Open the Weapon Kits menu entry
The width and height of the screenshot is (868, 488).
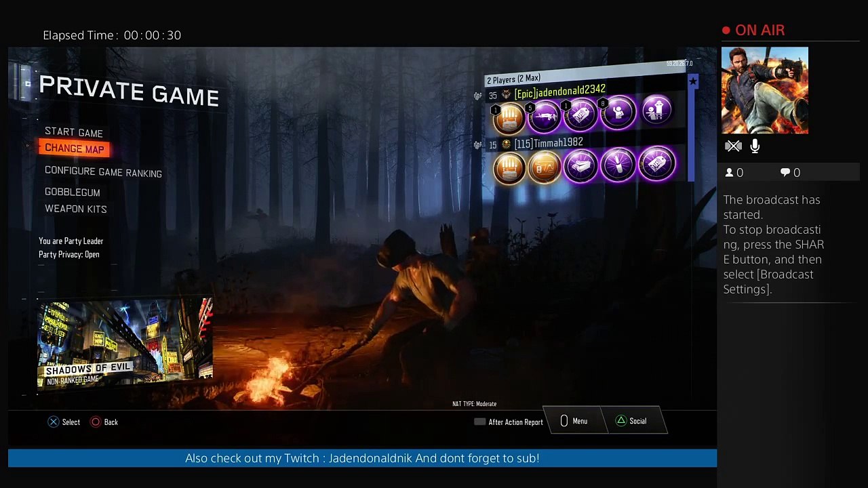click(76, 209)
